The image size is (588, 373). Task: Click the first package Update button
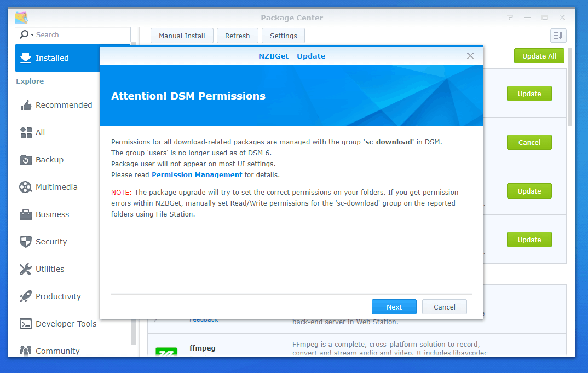click(529, 94)
